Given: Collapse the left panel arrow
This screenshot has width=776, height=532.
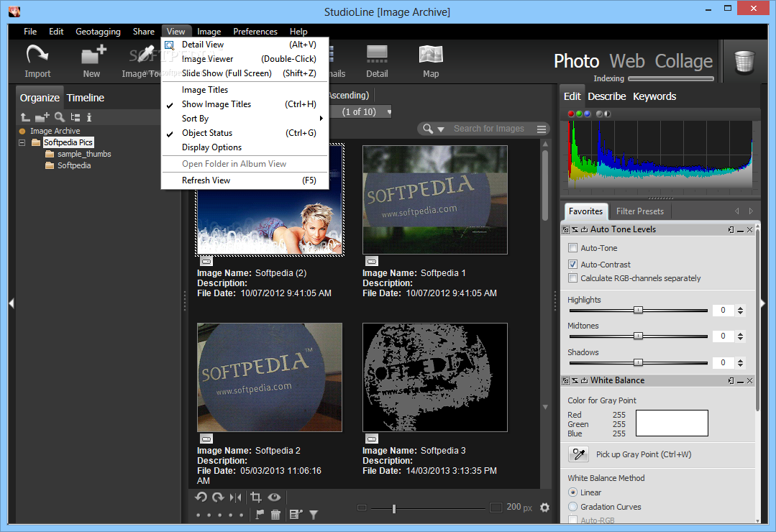Looking at the screenshot, I should tap(12, 303).
